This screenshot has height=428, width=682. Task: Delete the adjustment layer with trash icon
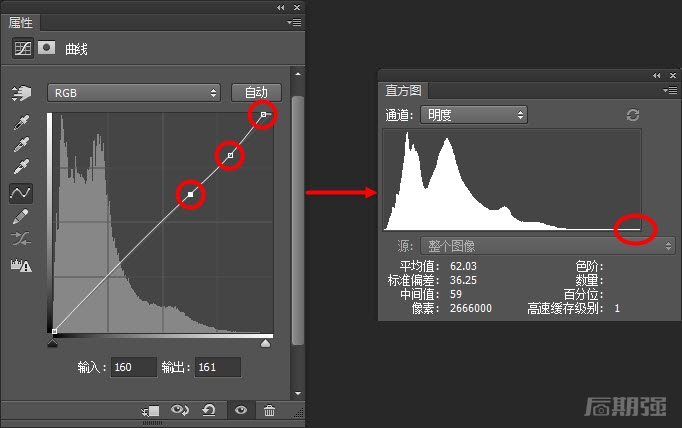pos(269,410)
